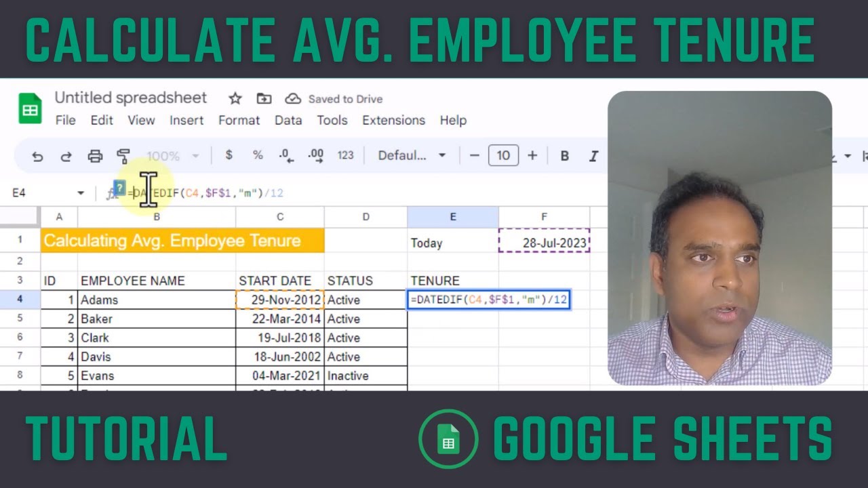The height and width of the screenshot is (488, 868).
Task: Select column D header
Action: (366, 217)
